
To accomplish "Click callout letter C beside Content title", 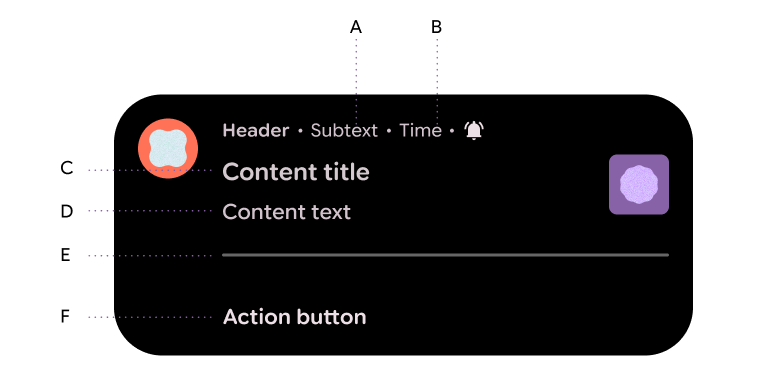I will point(67,168).
